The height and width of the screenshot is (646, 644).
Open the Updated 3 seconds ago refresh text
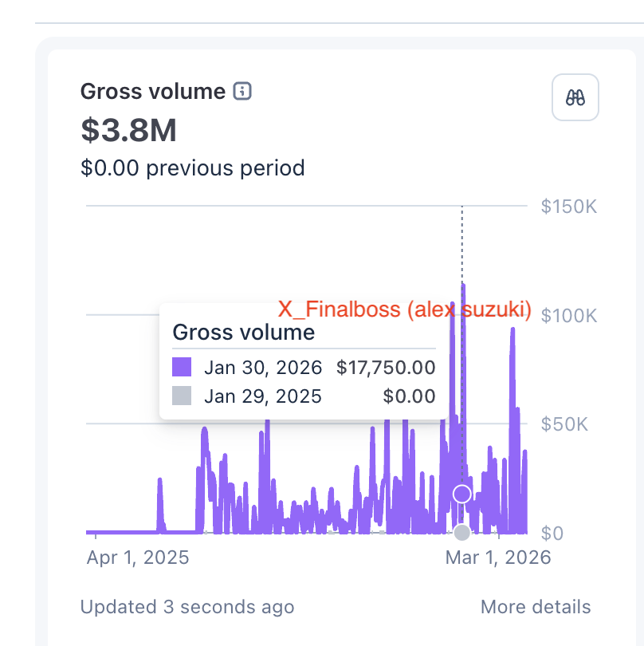pyautogui.click(x=187, y=607)
